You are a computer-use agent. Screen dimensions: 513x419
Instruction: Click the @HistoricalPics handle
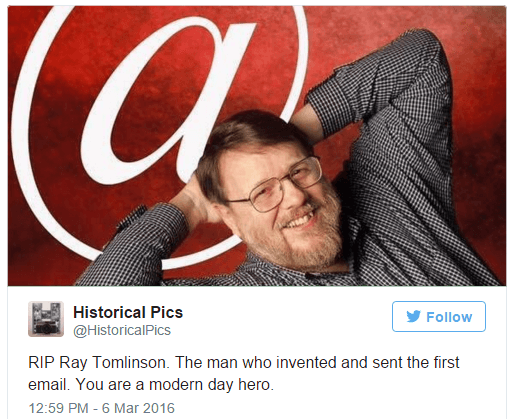coord(122,330)
